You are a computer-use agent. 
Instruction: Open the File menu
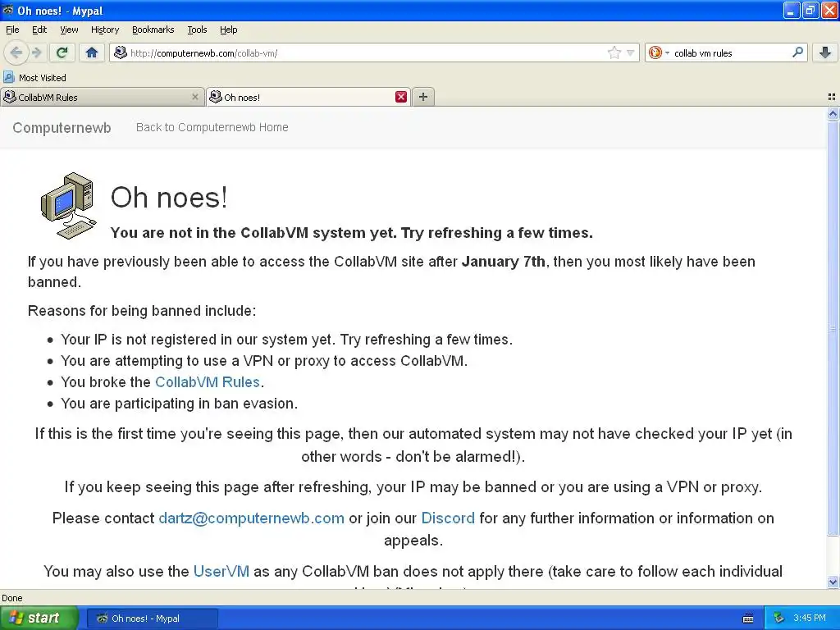point(12,30)
